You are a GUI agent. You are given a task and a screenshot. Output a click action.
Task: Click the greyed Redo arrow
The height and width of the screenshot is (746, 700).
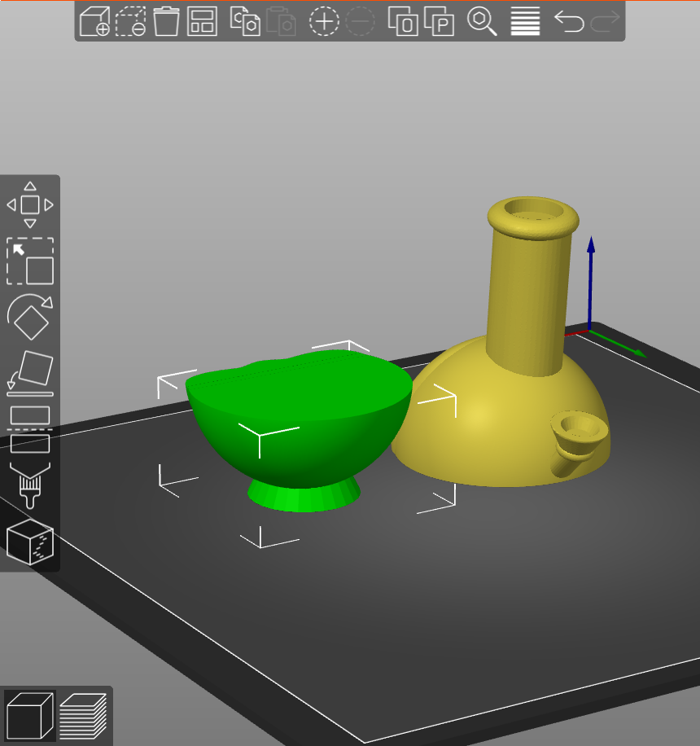tap(605, 21)
